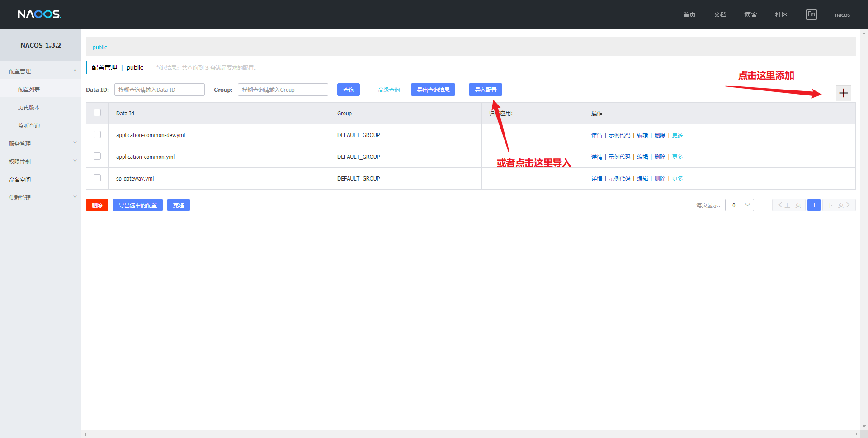Collapse the 配置管理 sidebar section
This screenshot has width=868, height=438.
pyautogui.click(x=41, y=71)
